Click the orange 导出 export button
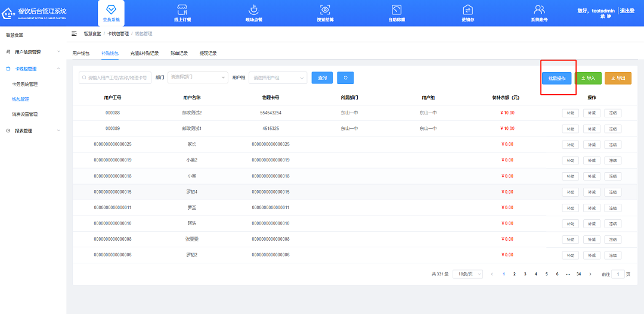 click(618, 78)
